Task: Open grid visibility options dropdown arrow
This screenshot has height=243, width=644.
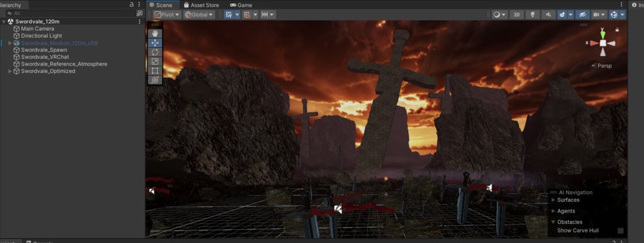Action: (237, 14)
